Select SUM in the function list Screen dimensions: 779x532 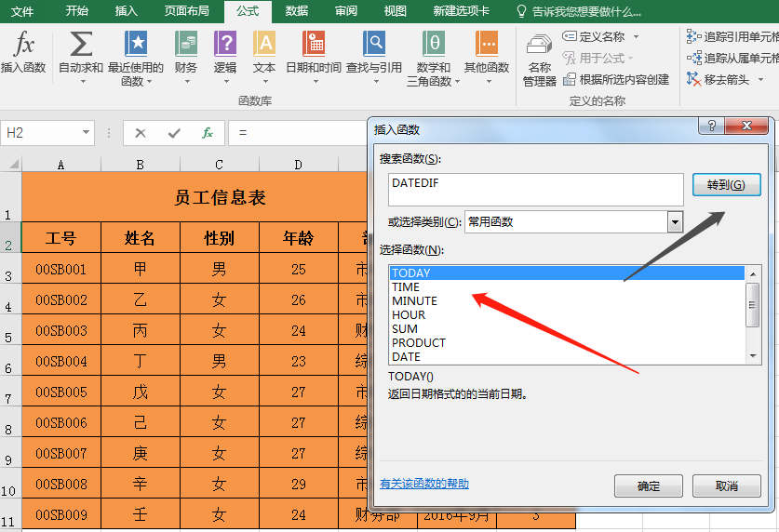567,328
